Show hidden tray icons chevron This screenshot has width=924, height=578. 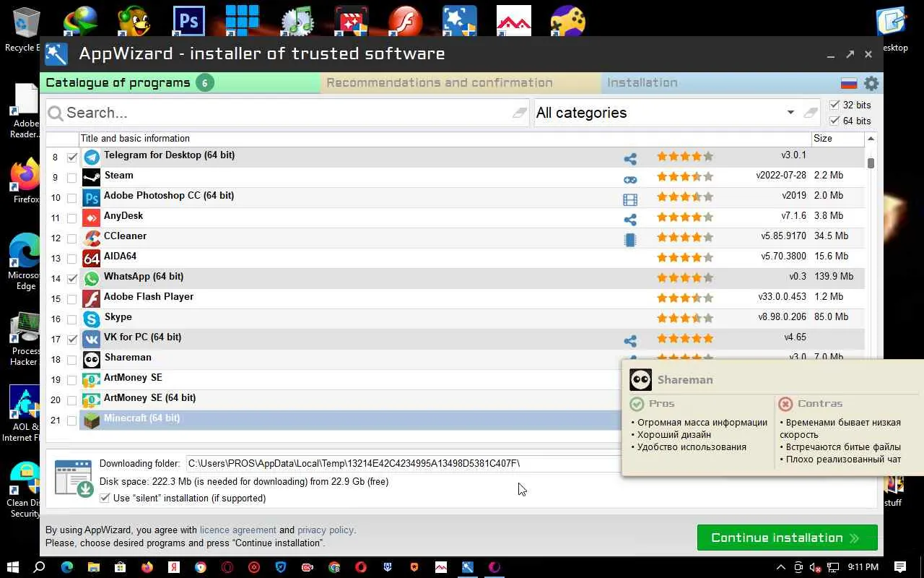780,567
